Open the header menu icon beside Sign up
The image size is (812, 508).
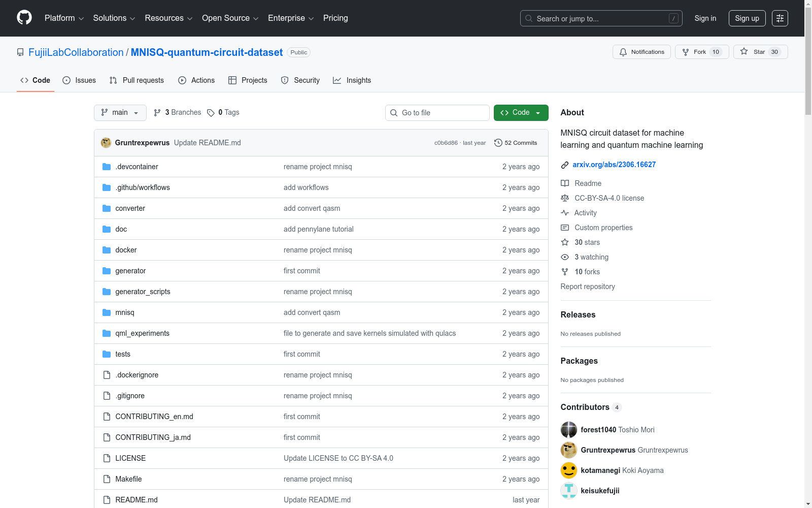coord(780,18)
